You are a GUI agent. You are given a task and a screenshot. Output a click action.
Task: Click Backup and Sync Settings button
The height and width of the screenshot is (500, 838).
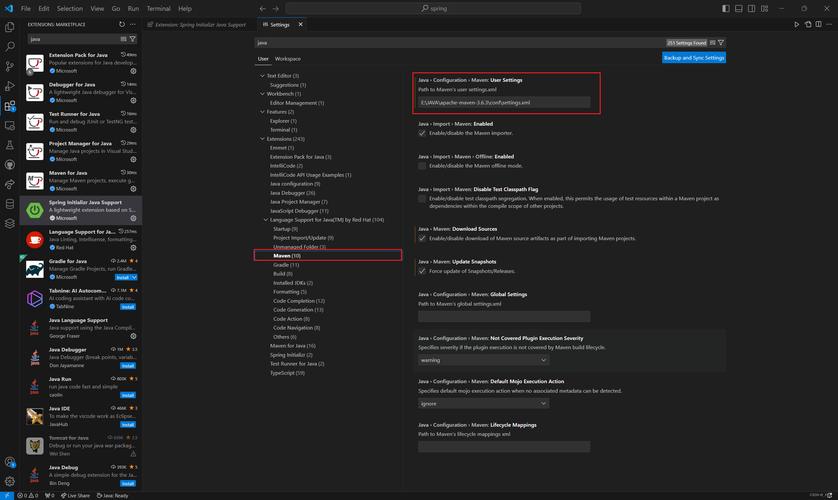click(693, 58)
